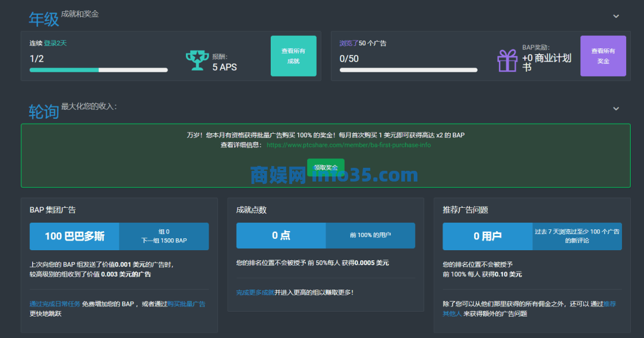This screenshot has height=338, width=644.
Task: Click the purple gift box icon
Action: pyautogui.click(x=507, y=60)
